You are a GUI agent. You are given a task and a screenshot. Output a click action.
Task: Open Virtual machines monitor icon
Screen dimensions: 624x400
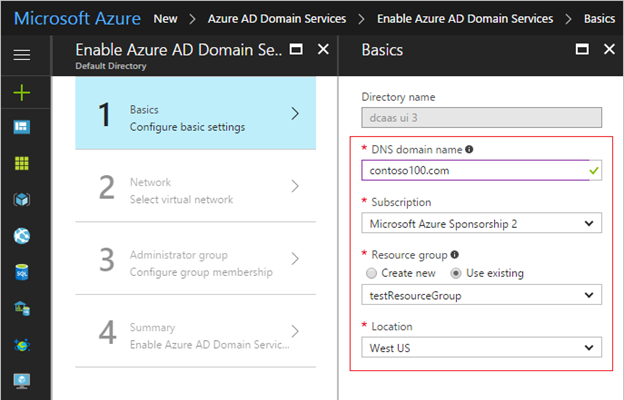click(22, 380)
